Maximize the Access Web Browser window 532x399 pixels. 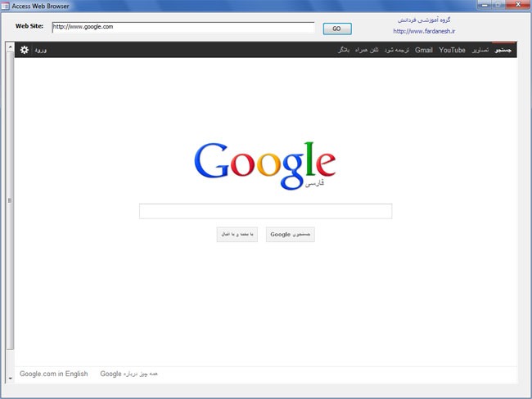tap(498, 5)
